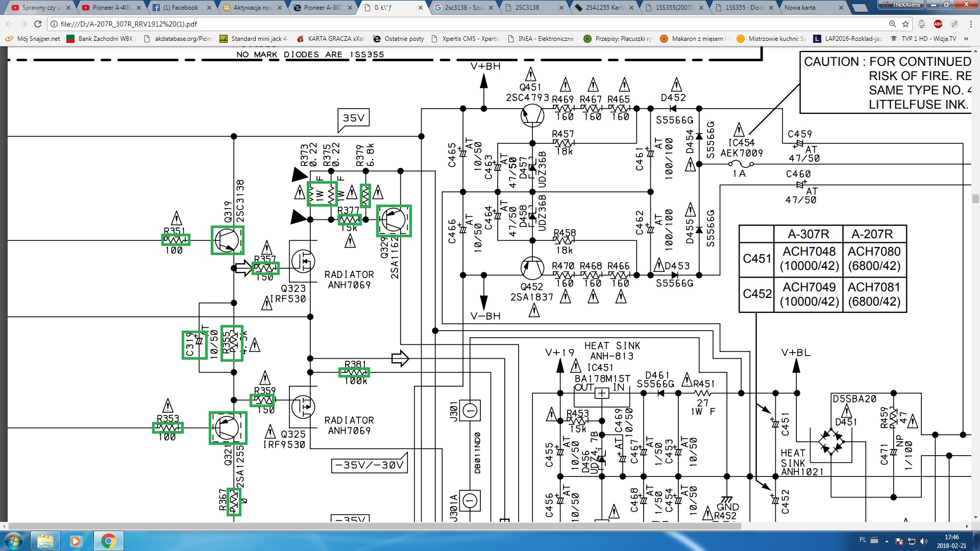Click 'A-307R' table header in schematic
This screenshot has width=980, height=551.
(x=808, y=234)
